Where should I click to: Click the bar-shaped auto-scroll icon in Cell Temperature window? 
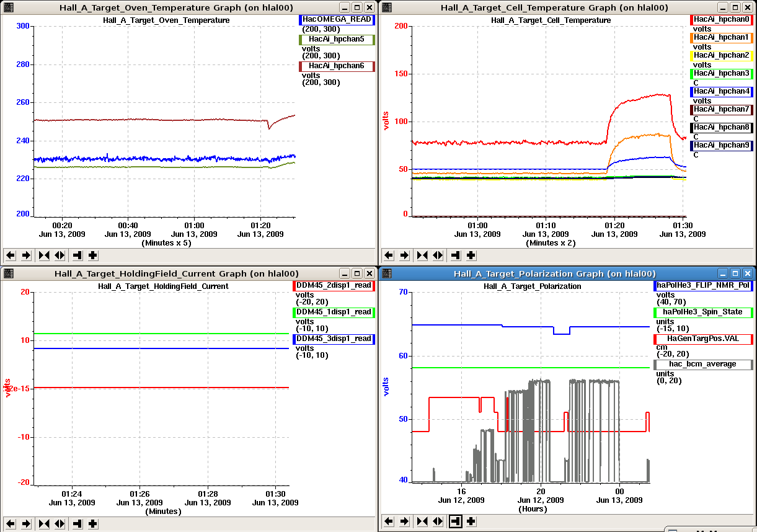tap(456, 255)
